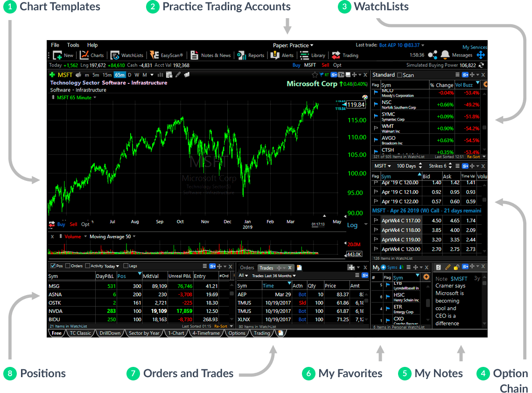Open the Tools menu
Viewport: 532px width, 393px height.
tap(73, 45)
